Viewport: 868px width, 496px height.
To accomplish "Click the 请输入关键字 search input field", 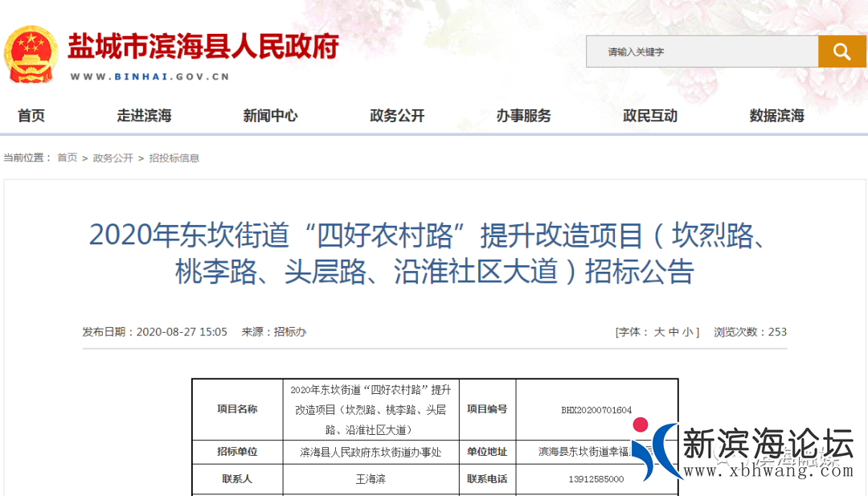I will tap(699, 51).
